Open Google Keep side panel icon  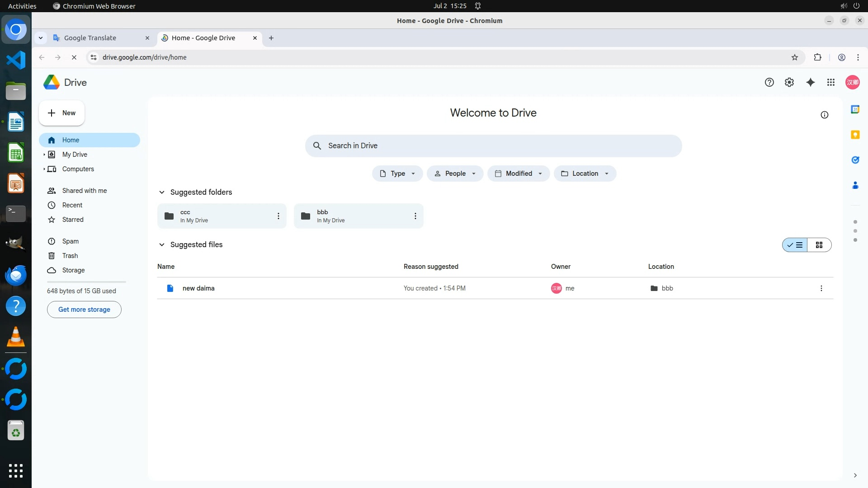855,135
